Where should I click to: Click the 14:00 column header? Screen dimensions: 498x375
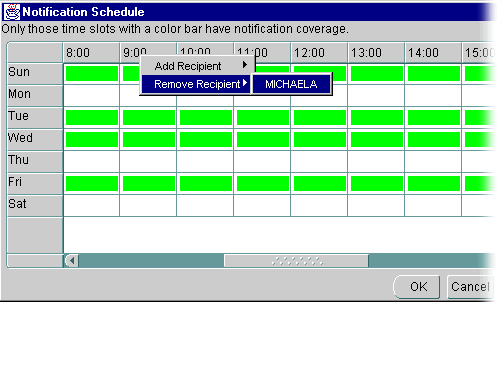[433, 53]
